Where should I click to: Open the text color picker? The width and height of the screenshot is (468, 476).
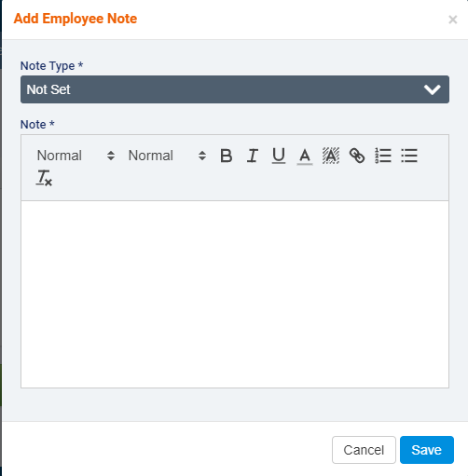coord(305,156)
